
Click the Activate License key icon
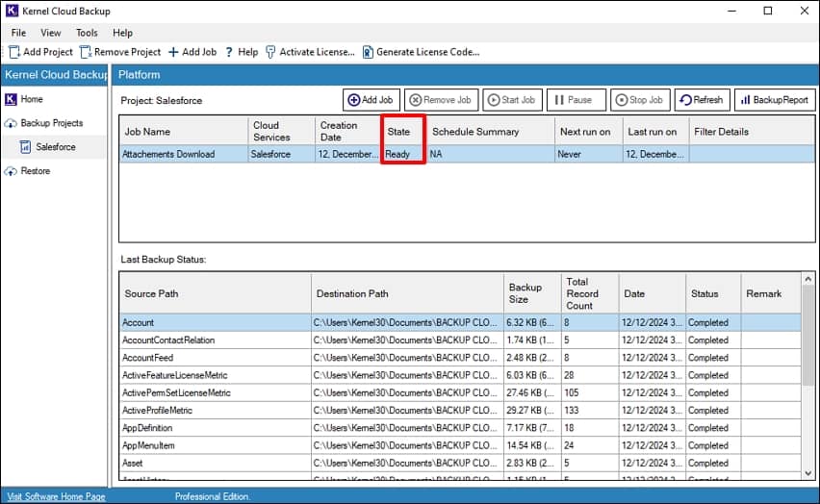(x=270, y=52)
